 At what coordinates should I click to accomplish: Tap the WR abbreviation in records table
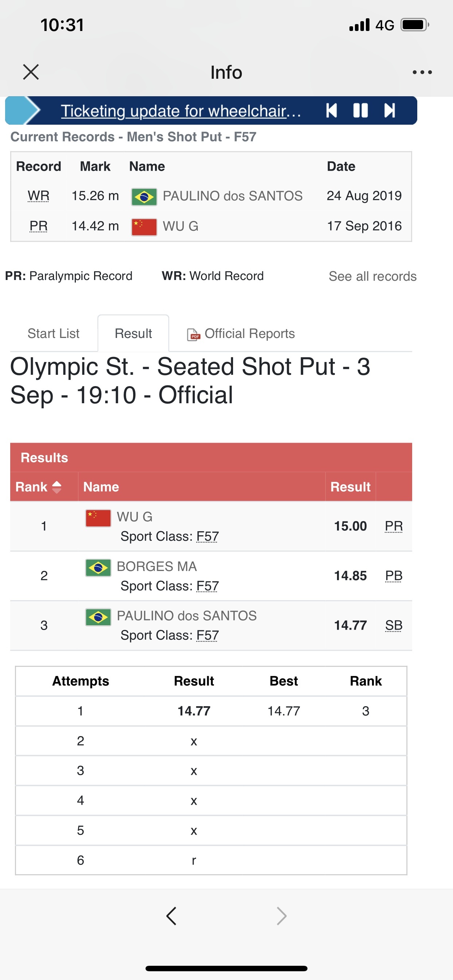(38, 196)
